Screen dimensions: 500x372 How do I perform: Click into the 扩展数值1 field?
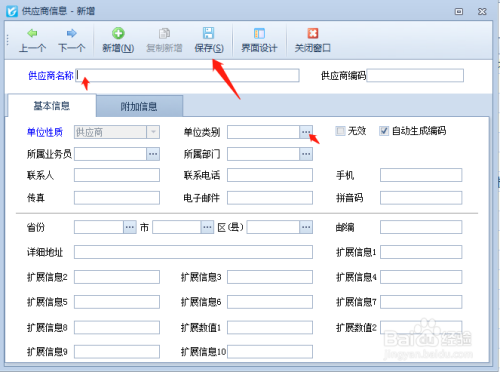pos(270,327)
